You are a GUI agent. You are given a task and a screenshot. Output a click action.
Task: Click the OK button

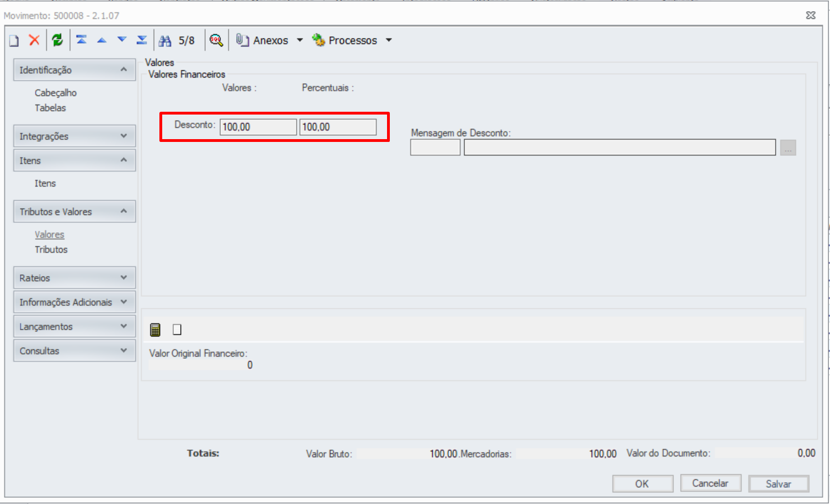coord(643,483)
